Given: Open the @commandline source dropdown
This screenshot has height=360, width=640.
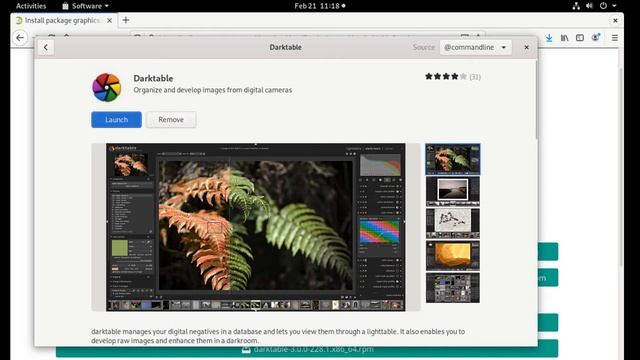Looking at the screenshot, I should [x=475, y=47].
